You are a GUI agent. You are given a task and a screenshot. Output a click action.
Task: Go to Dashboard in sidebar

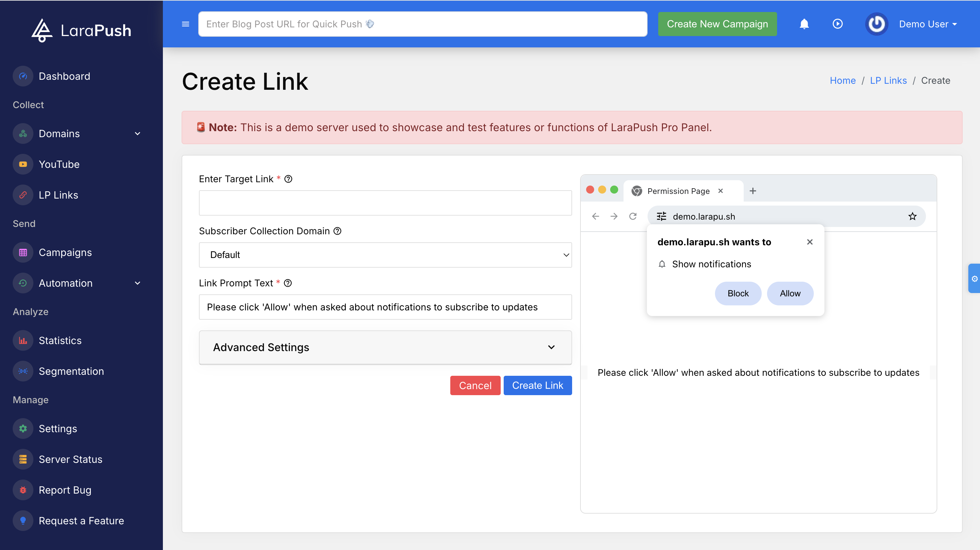pos(64,76)
